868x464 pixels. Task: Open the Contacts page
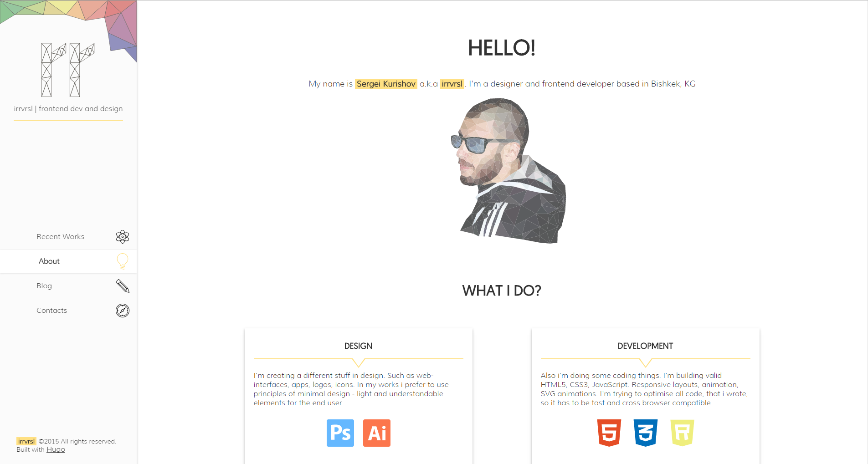tap(51, 310)
